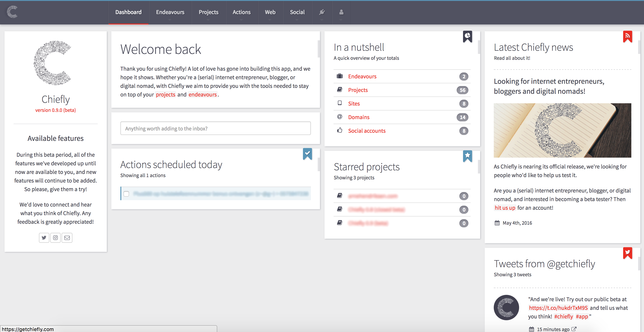Open the tweet via external link icon

click(x=574, y=329)
